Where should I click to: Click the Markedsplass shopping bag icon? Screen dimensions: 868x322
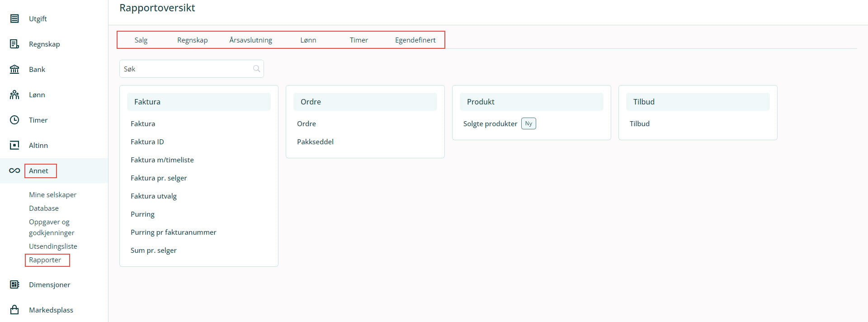click(14, 310)
